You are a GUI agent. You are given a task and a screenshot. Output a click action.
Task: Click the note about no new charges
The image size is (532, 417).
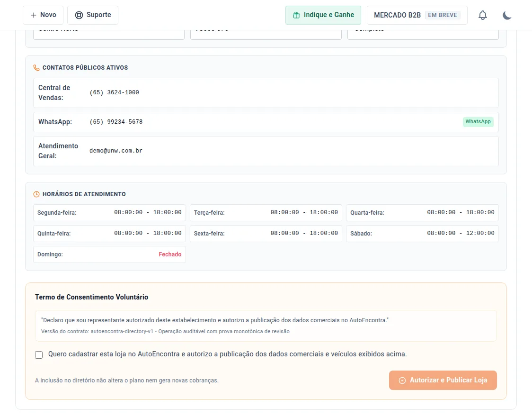(126, 381)
